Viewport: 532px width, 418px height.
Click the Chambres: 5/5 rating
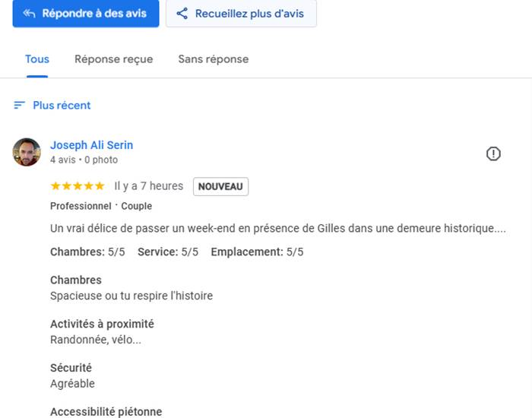87,252
